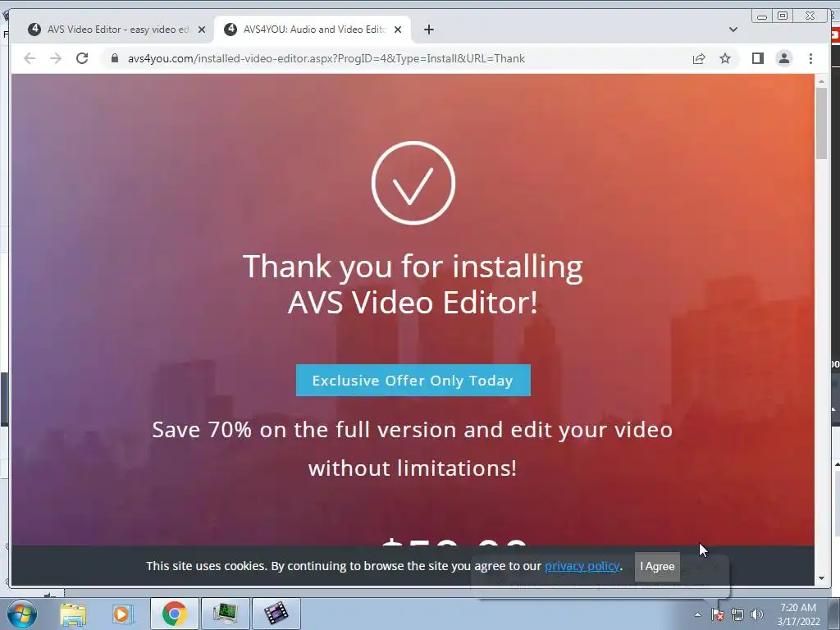Share this page using share icon
This screenshot has height=630, width=840.
click(x=699, y=58)
